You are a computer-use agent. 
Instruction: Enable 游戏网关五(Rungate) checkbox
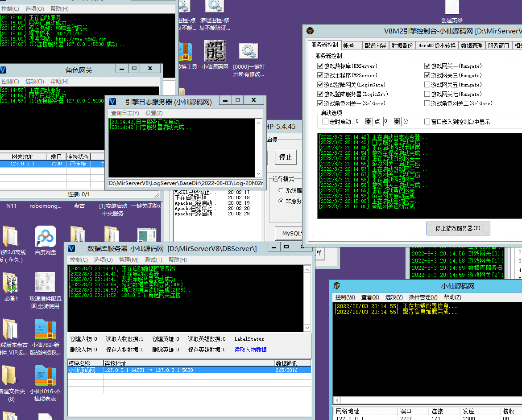pyautogui.click(x=427, y=85)
